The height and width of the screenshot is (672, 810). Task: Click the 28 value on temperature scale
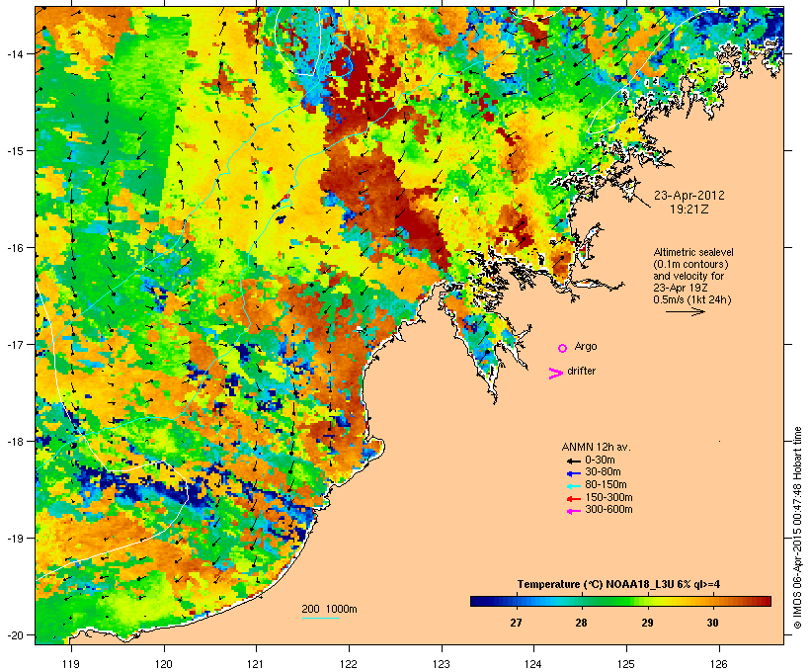[581, 623]
